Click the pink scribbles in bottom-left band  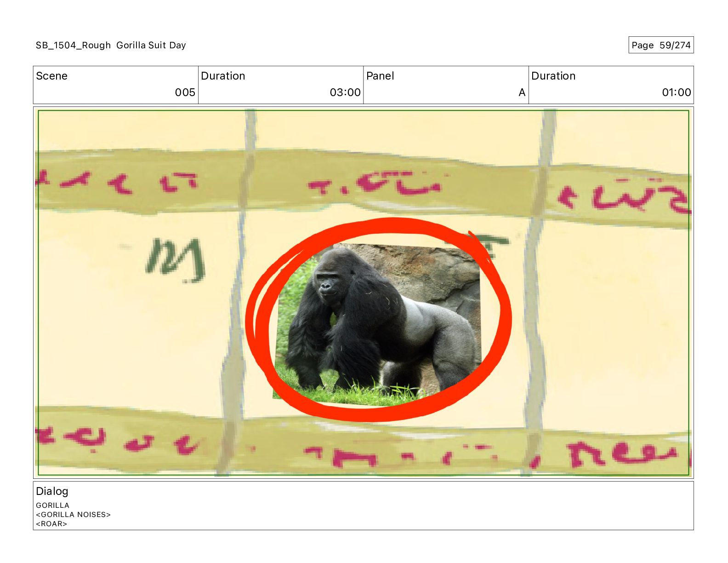(117, 439)
